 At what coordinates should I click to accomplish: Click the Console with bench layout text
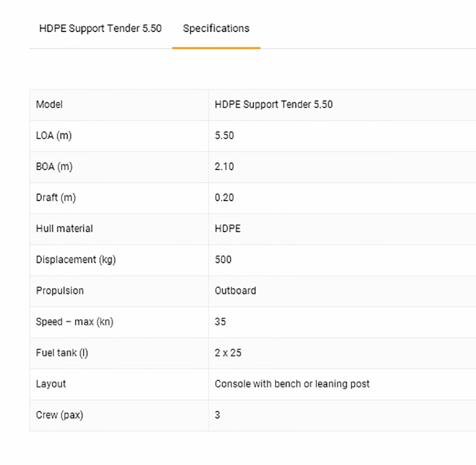click(x=292, y=383)
